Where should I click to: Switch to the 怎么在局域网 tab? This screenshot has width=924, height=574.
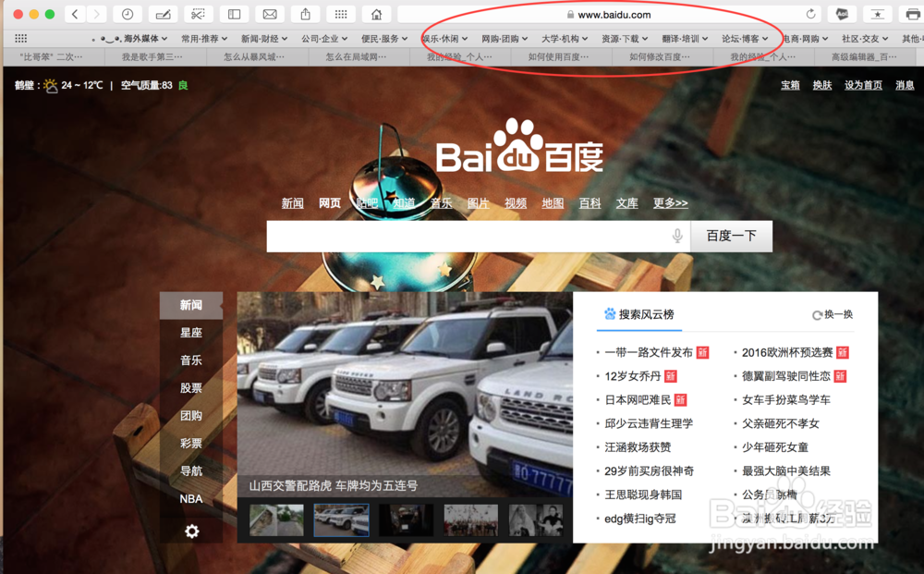(x=359, y=56)
